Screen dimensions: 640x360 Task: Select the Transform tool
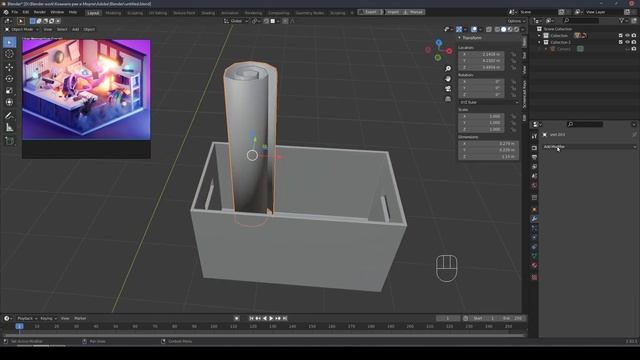[9, 102]
